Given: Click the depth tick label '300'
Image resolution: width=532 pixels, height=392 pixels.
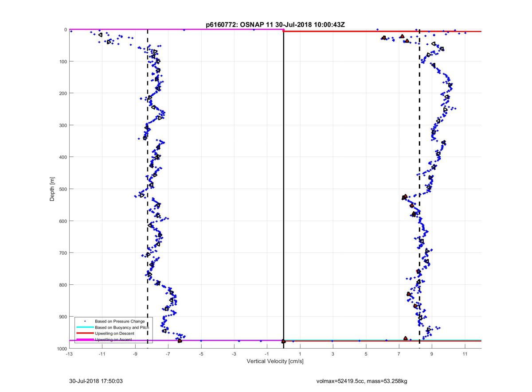Looking at the screenshot, I should (x=63, y=125).
